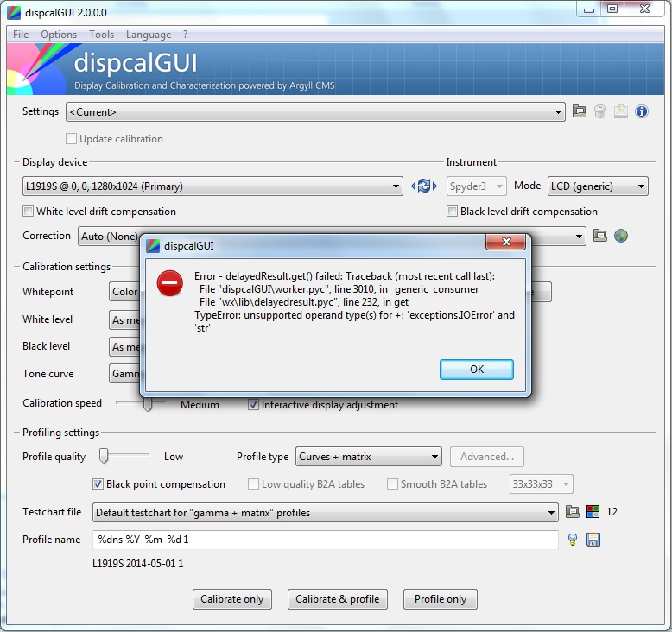Open the Language menu
The width and height of the screenshot is (672, 632).
coord(149,35)
